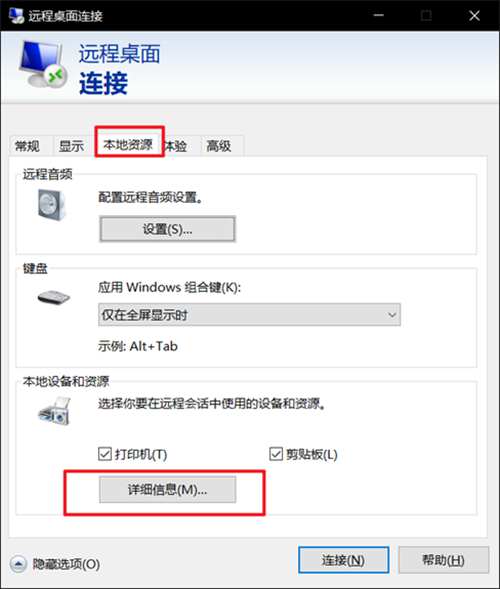Click the Remote Desktop computer logo icon

tap(42, 63)
